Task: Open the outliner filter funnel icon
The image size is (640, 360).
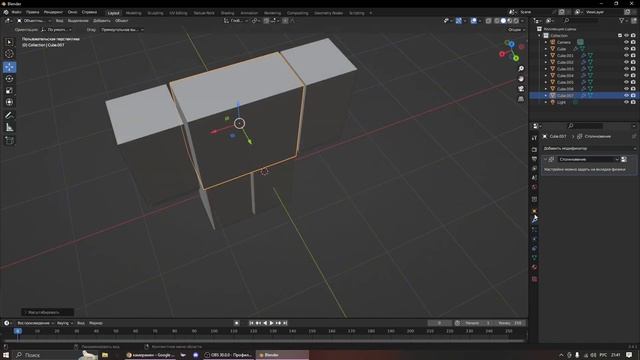Action: point(622,20)
